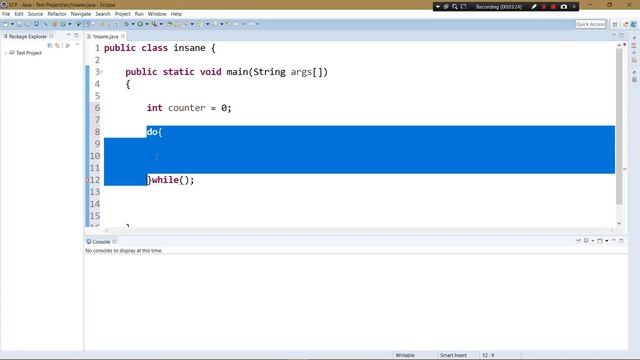Open the recorder bar dropdown arrow
Viewport: 640px width, 360px height.
[x=438, y=7]
